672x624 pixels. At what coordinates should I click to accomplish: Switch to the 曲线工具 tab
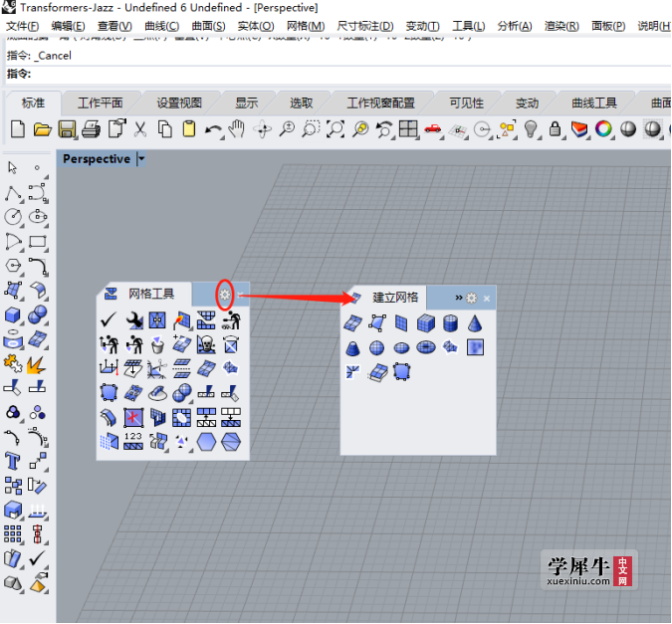coord(594,104)
